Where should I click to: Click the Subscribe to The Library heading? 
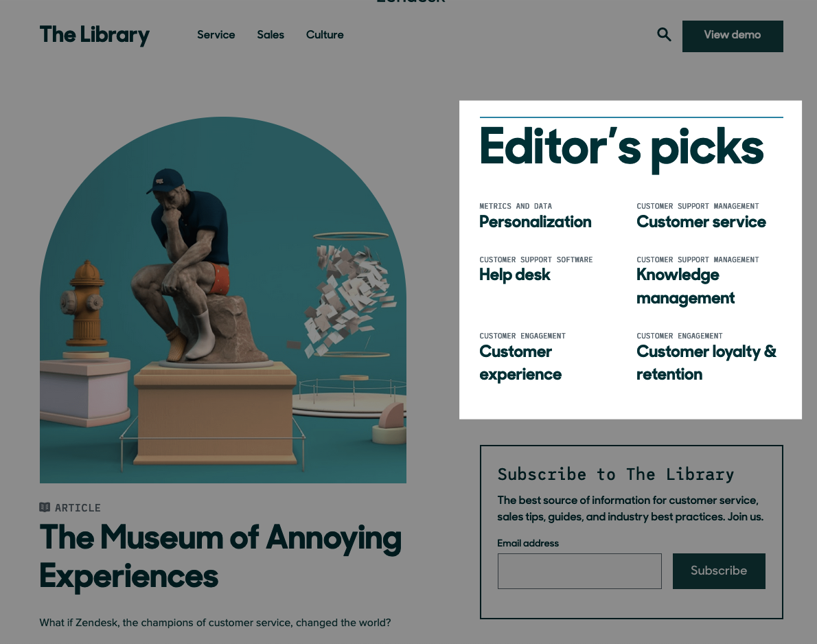[x=615, y=474]
